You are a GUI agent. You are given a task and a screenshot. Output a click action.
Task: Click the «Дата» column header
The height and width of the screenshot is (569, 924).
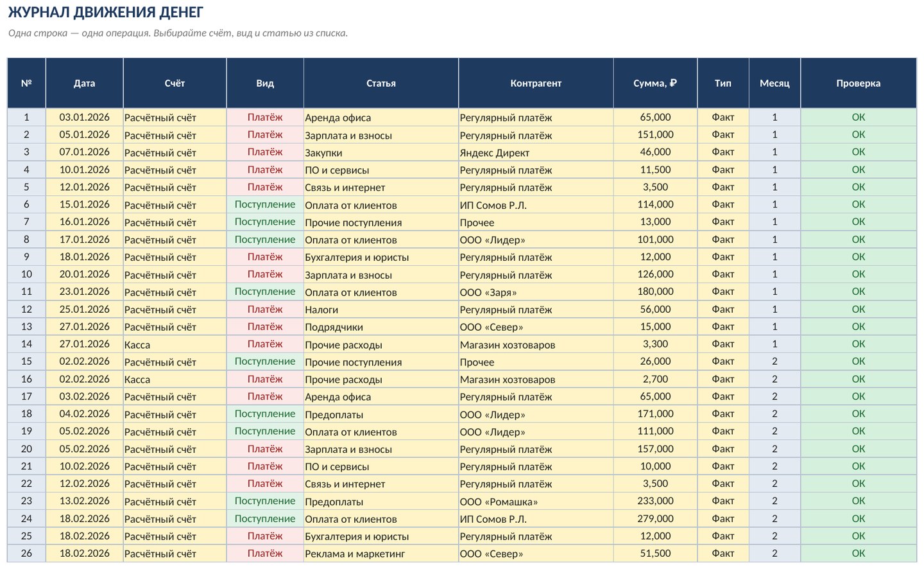(x=84, y=83)
